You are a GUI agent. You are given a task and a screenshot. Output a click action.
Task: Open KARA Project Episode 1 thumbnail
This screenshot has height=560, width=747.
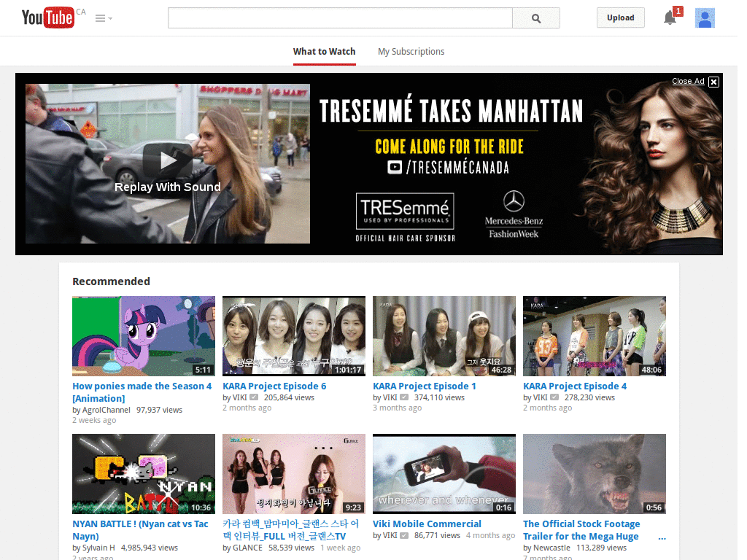444,336
